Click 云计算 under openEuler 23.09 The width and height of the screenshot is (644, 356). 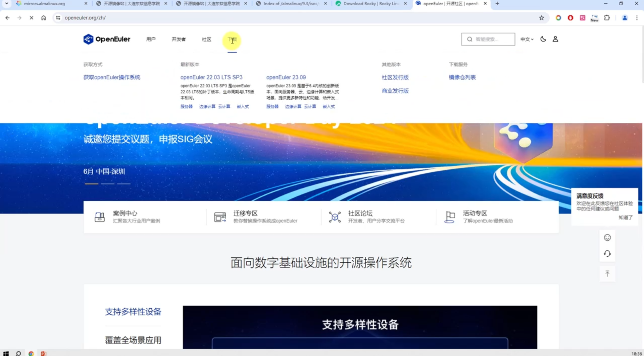pyautogui.click(x=310, y=106)
